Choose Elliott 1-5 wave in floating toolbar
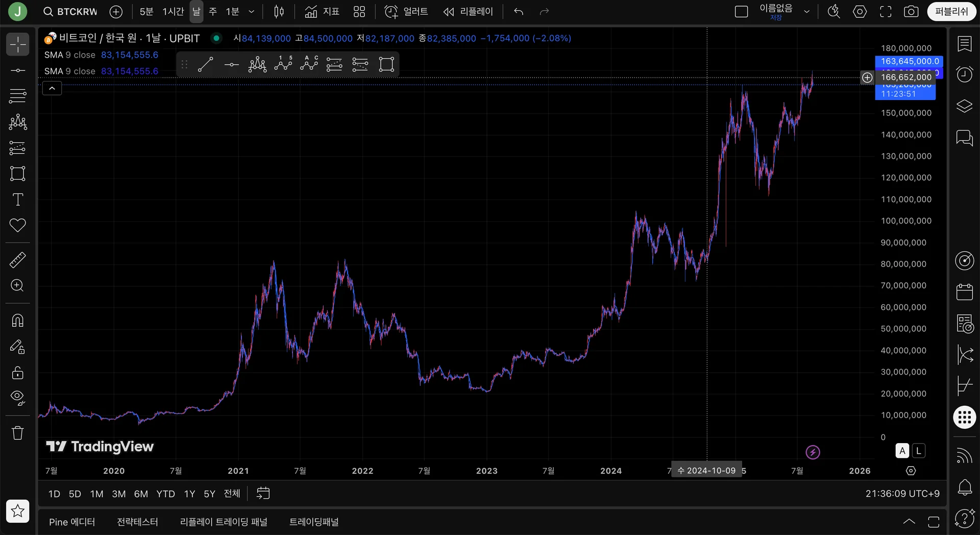The width and height of the screenshot is (980, 535). [x=283, y=65]
